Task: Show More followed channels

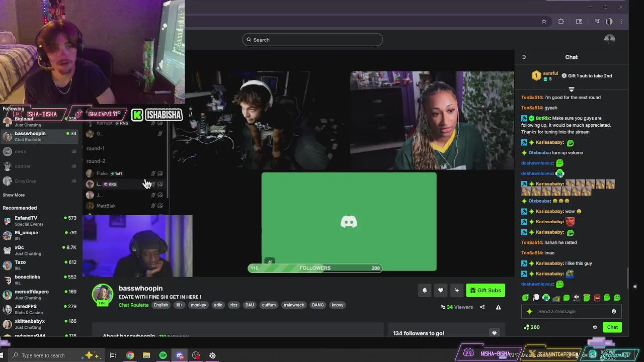Action: (14, 195)
